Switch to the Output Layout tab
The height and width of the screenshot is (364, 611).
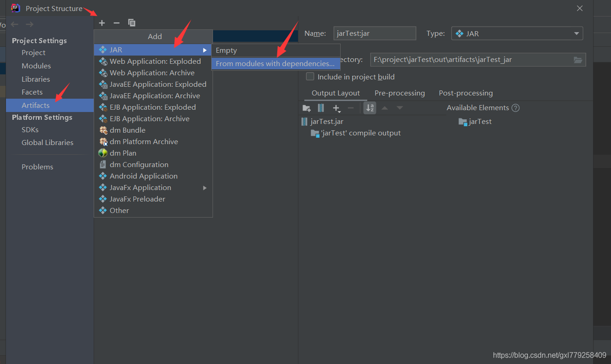pos(336,93)
